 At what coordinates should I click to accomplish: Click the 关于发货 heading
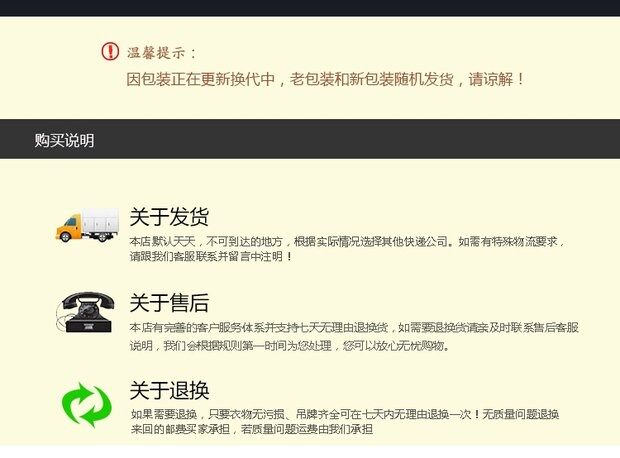(x=169, y=217)
